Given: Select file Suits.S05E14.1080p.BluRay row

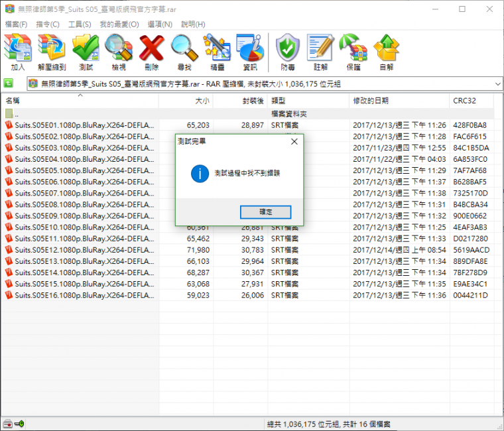Looking at the screenshot, I should click(x=84, y=273).
